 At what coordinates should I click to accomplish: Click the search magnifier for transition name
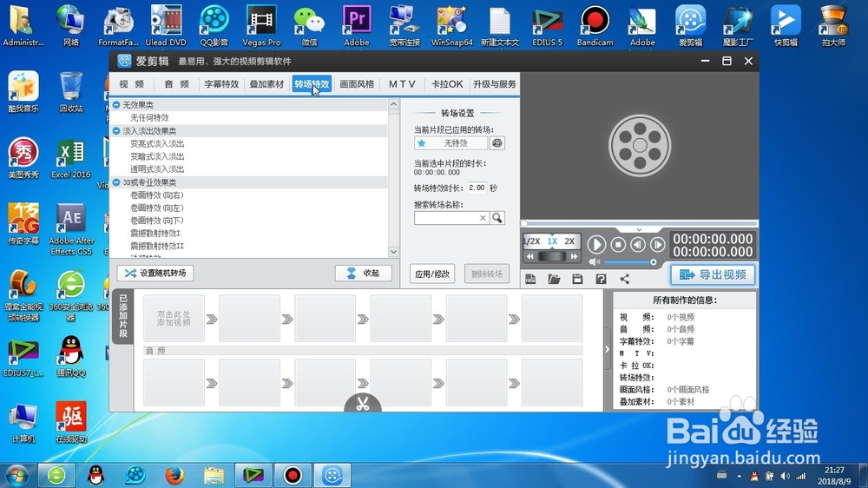click(x=497, y=218)
